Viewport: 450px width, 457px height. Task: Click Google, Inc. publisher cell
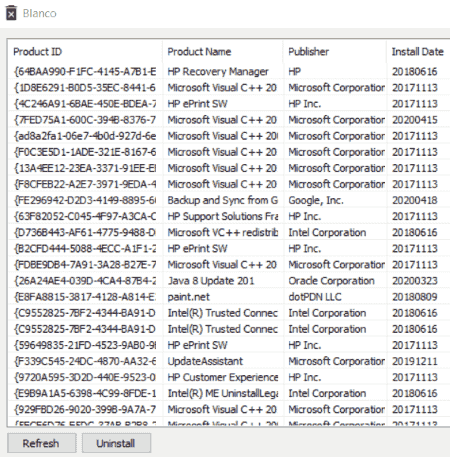coord(316,200)
